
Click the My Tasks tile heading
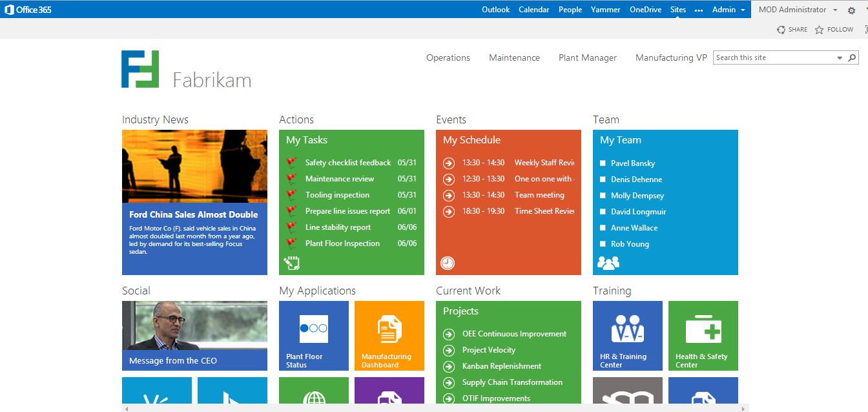(x=307, y=140)
